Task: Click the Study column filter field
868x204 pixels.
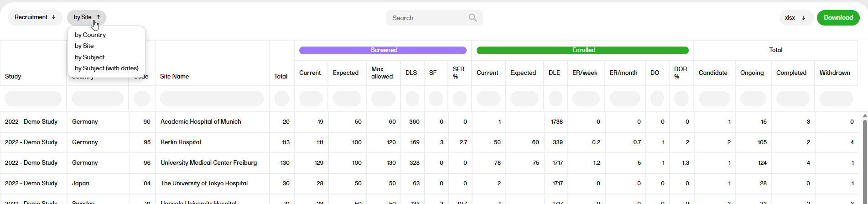Action: click(x=33, y=99)
